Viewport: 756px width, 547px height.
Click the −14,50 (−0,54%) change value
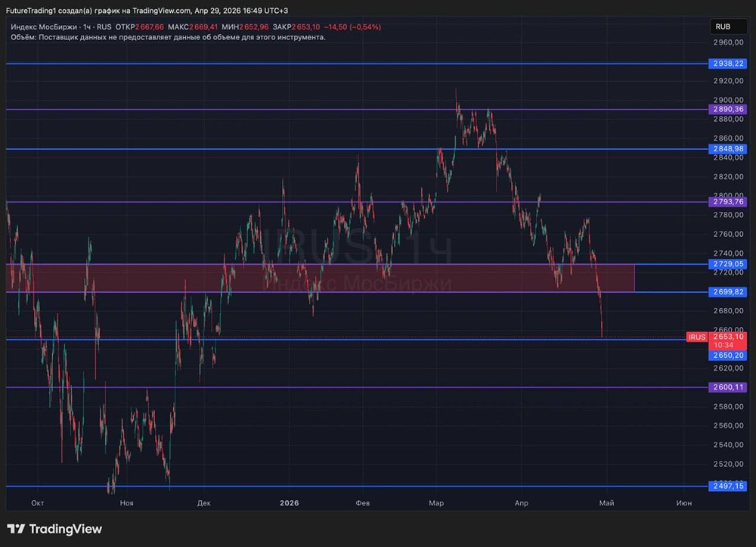coord(352,27)
